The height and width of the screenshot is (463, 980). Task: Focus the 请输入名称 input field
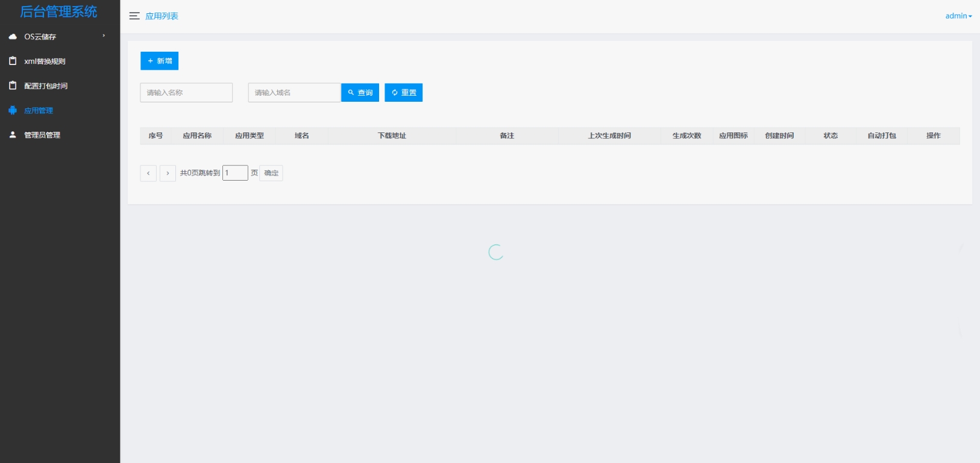186,93
